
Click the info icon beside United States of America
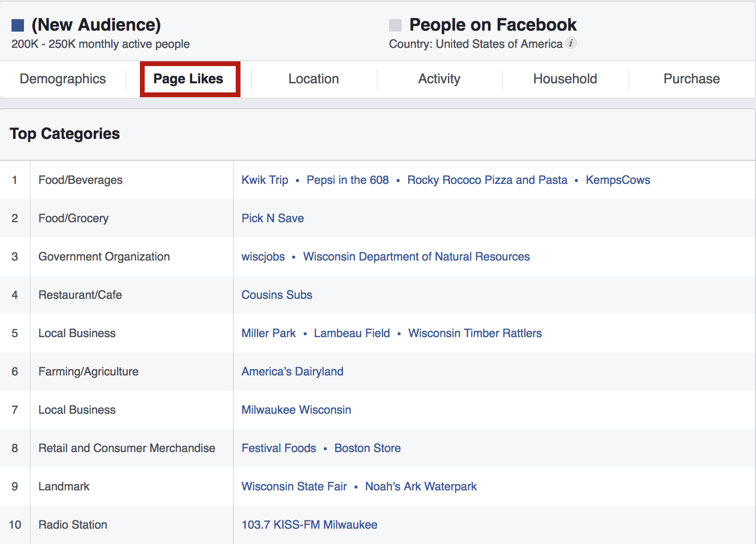coord(571,43)
